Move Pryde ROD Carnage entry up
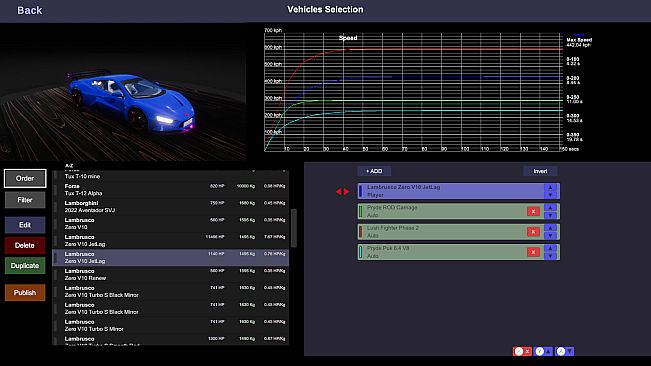Screen dimensions: 651x366 pyautogui.click(x=551, y=207)
